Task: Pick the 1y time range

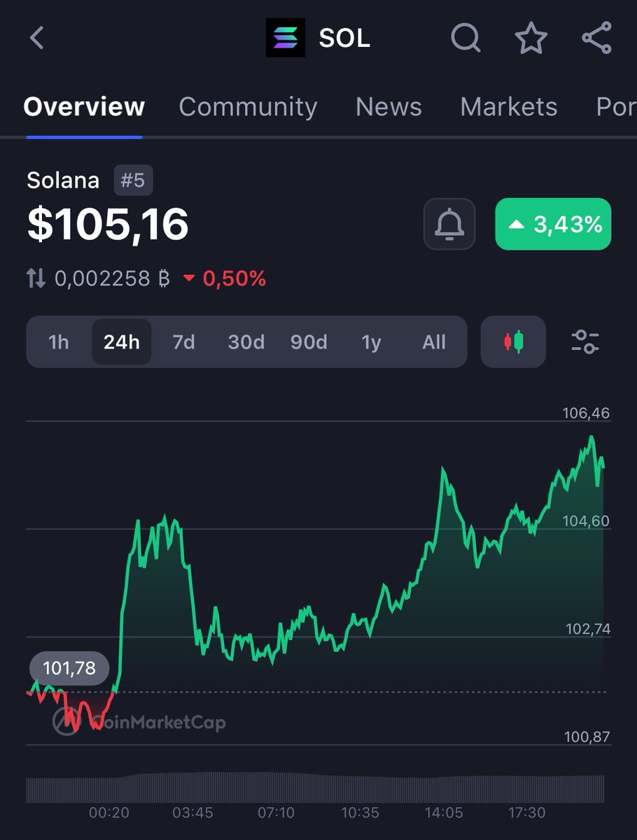Action: tap(371, 342)
